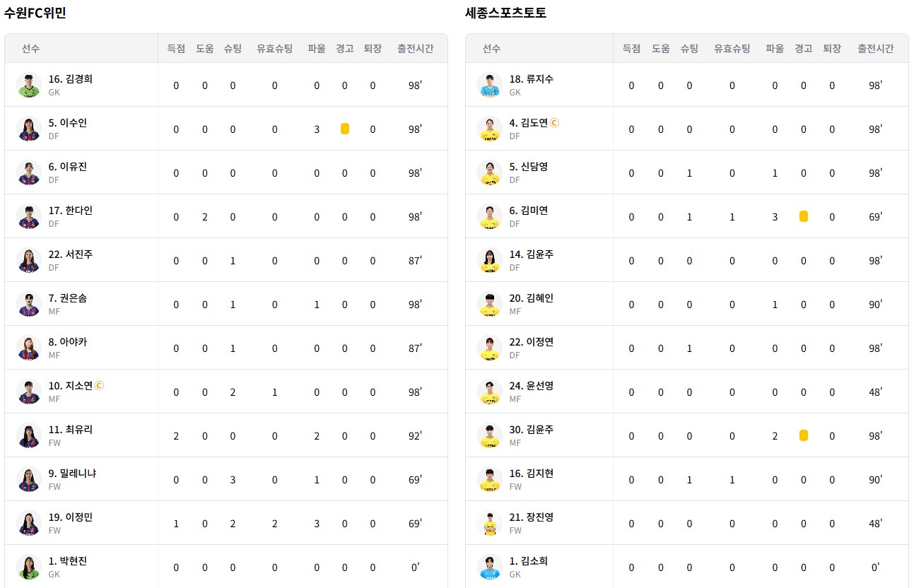Screen dimensions: 914x588
Task: Click the photo of 14. 김윤주
Action: (490, 260)
